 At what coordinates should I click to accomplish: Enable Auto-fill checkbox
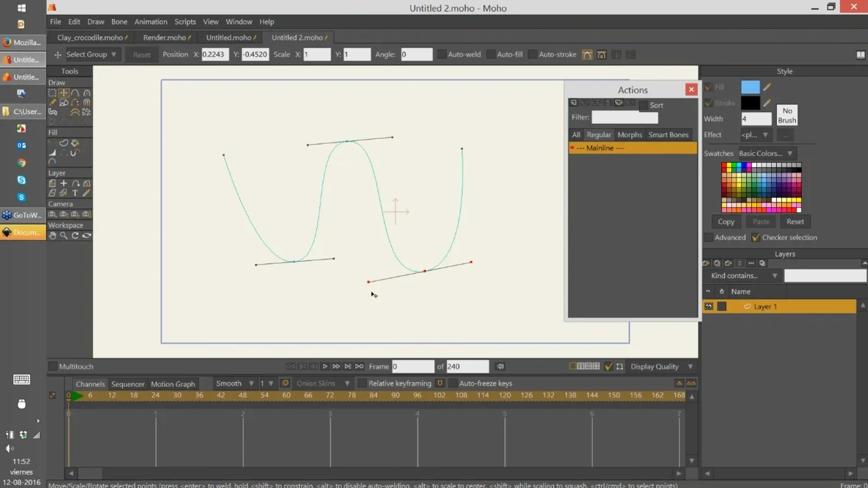pyautogui.click(x=490, y=54)
